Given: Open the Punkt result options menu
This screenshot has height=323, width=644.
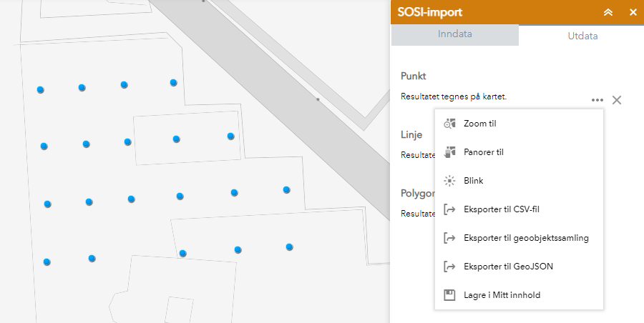Looking at the screenshot, I should [597, 100].
